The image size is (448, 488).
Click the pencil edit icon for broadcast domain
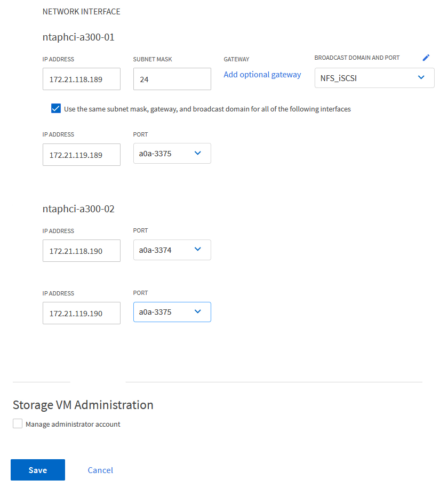click(x=426, y=58)
